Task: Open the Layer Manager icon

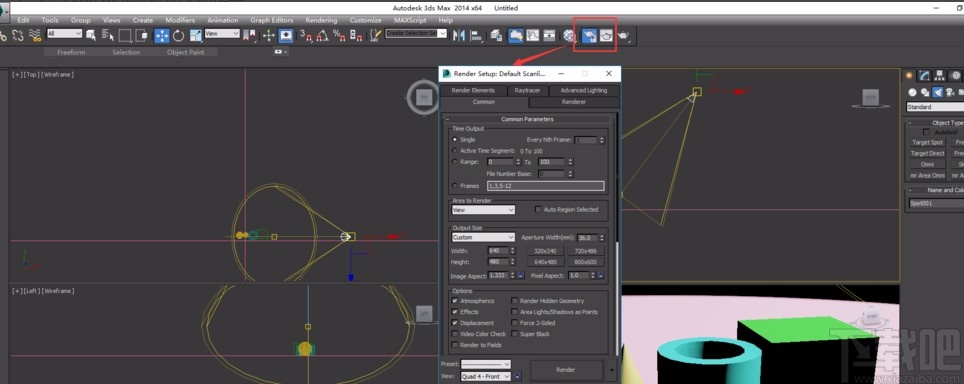Action: click(x=496, y=36)
